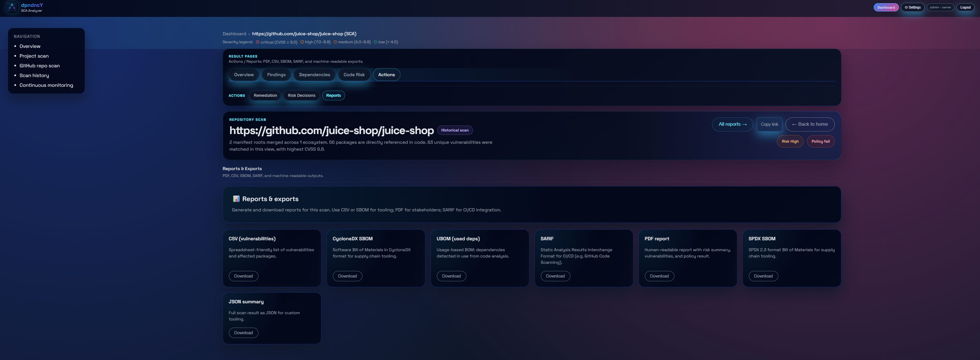The width and height of the screenshot is (980, 360).
Task: Go to the Risk Decisions sub-tab
Action: pyautogui.click(x=301, y=95)
